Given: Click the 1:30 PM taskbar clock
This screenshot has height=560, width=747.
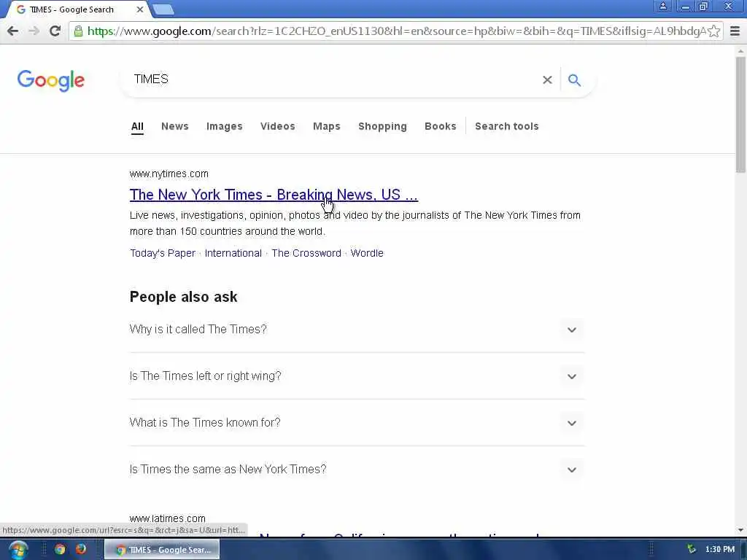Looking at the screenshot, I should click(x=720, y=550).
